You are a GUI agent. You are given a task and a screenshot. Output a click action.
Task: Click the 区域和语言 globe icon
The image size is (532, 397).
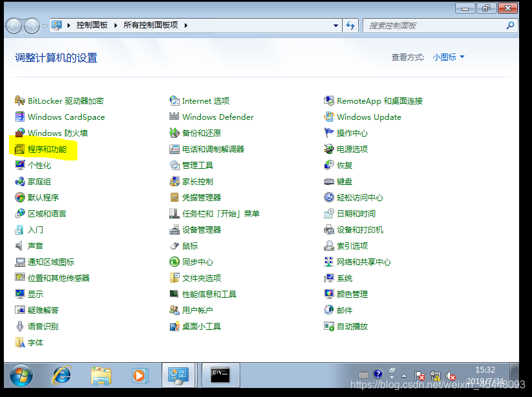(20, 213)
